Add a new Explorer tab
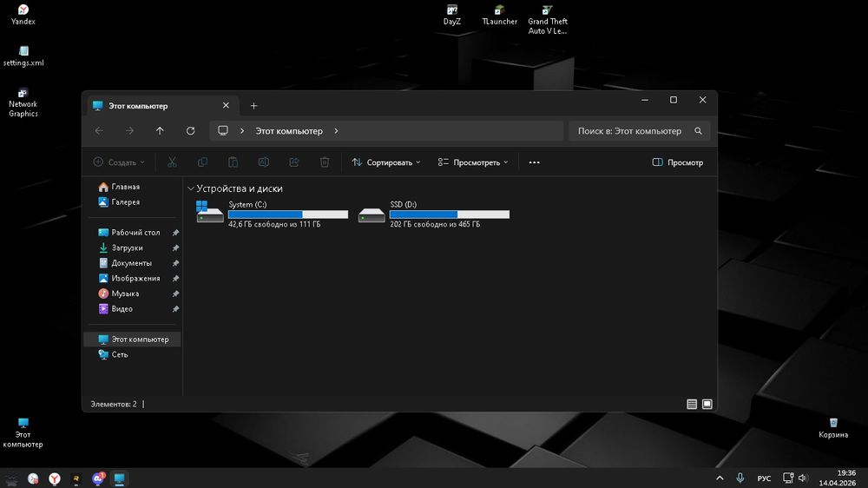868x488 pixels. [x=253, y=106]
